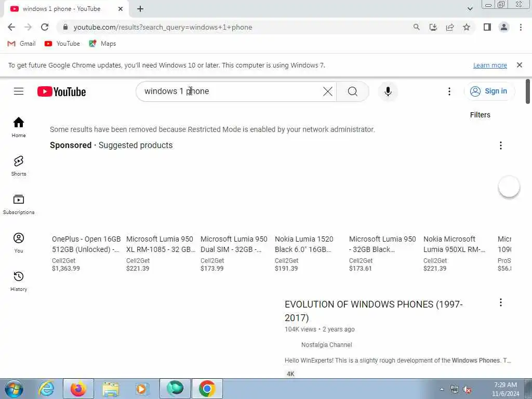The height and width of the screenshot is (399, 532).
Task: Open Windows Media Player in taskbar
Action: click(x=142, y=389)
